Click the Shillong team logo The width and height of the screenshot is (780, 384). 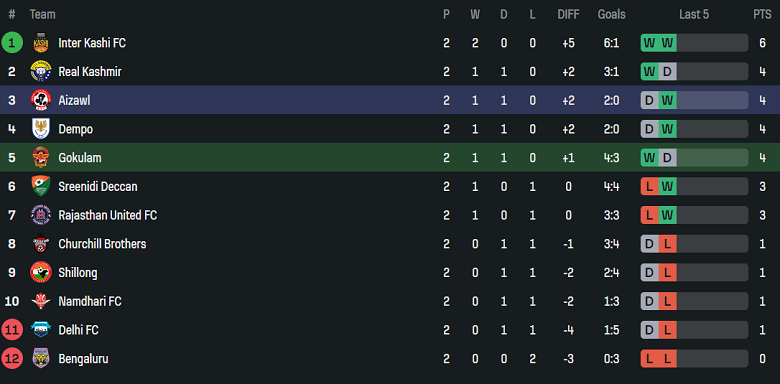point(41,273)
